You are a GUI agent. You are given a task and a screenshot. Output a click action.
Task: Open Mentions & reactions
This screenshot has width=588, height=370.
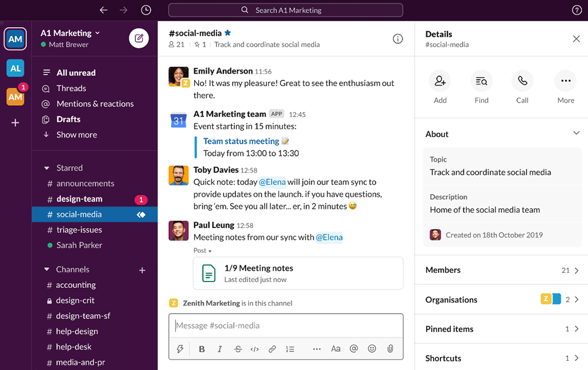[x=93, y=103]
